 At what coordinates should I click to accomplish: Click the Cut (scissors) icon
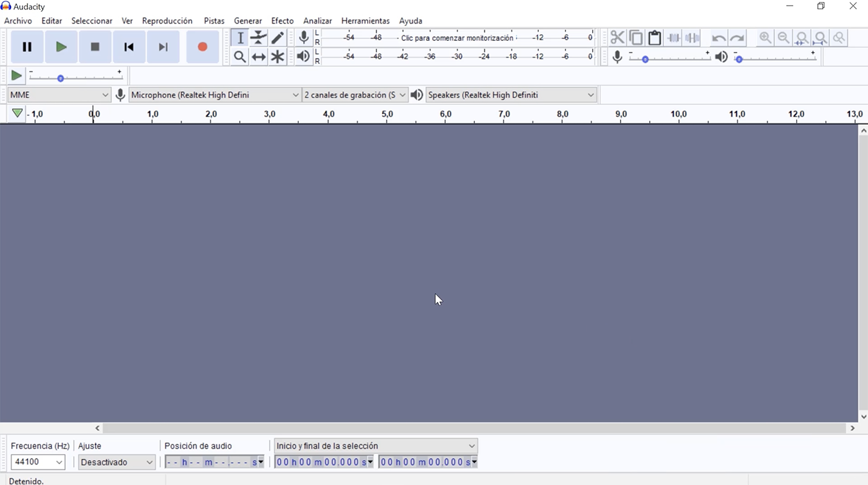pyautogui.click(x=617, y=38)
